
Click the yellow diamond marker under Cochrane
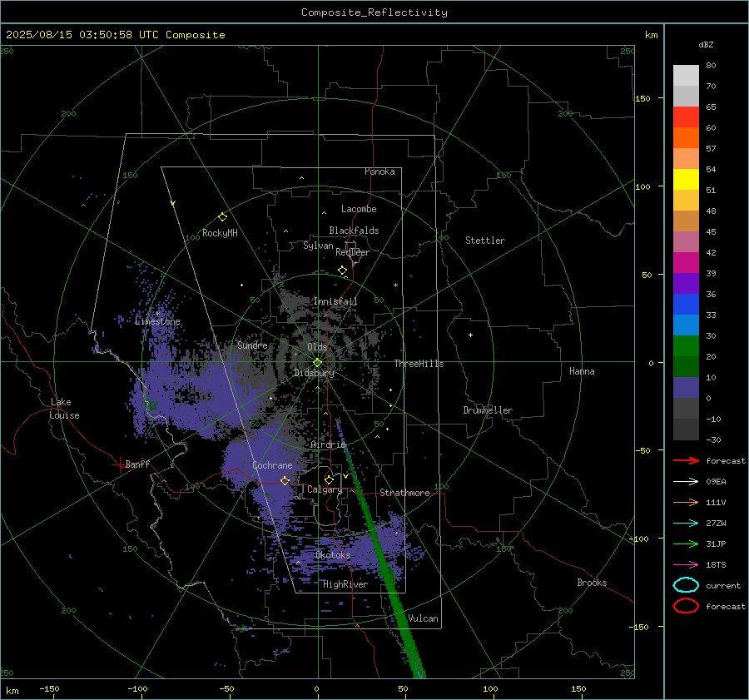click(285, 480)
